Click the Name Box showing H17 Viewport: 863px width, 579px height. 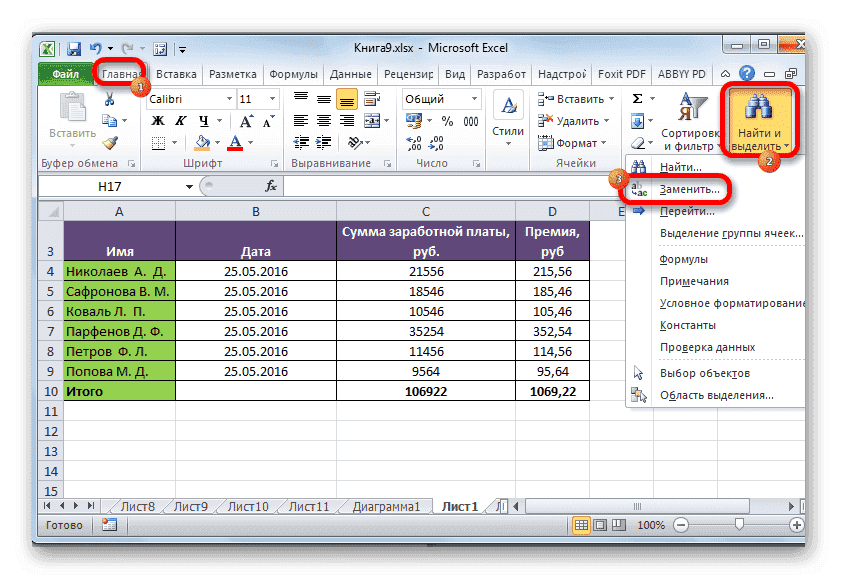pos(110,186)
